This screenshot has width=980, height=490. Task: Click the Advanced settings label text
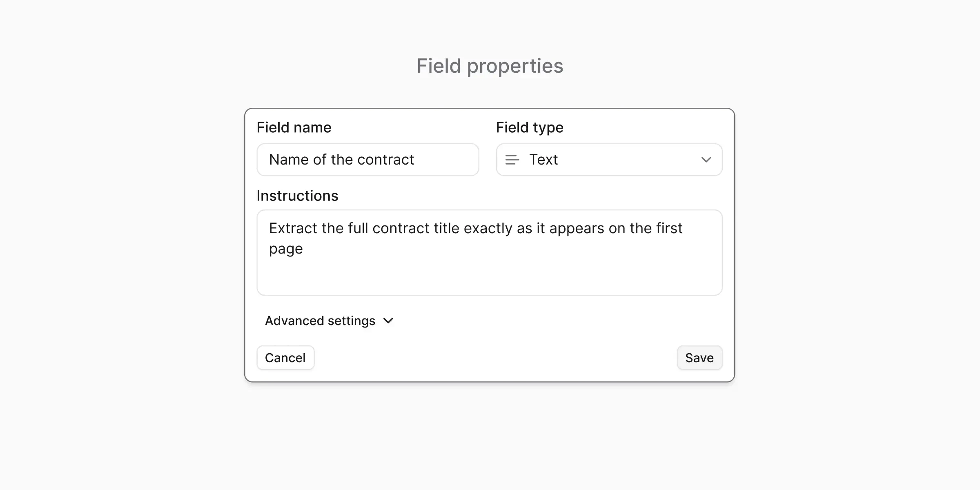[x=320, y=321]
